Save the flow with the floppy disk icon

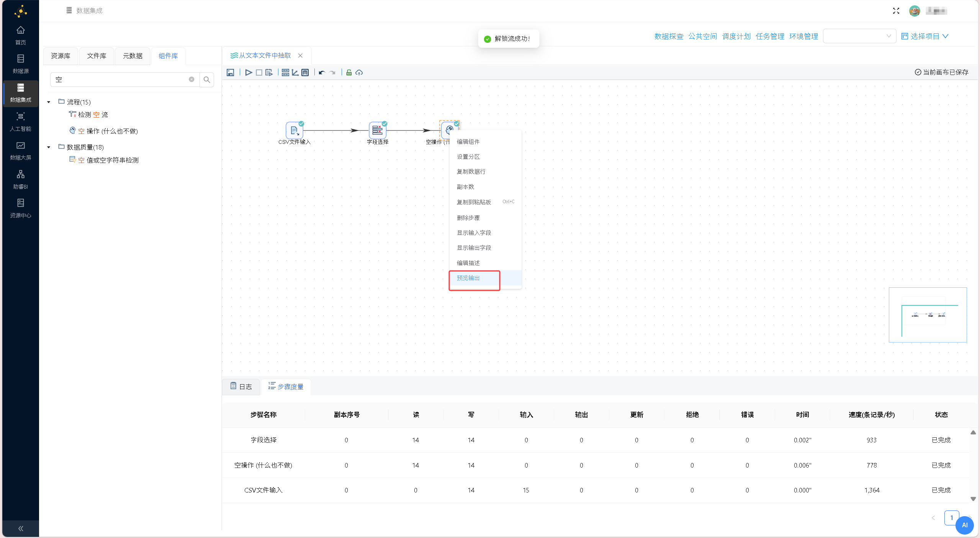coord(230,72)
